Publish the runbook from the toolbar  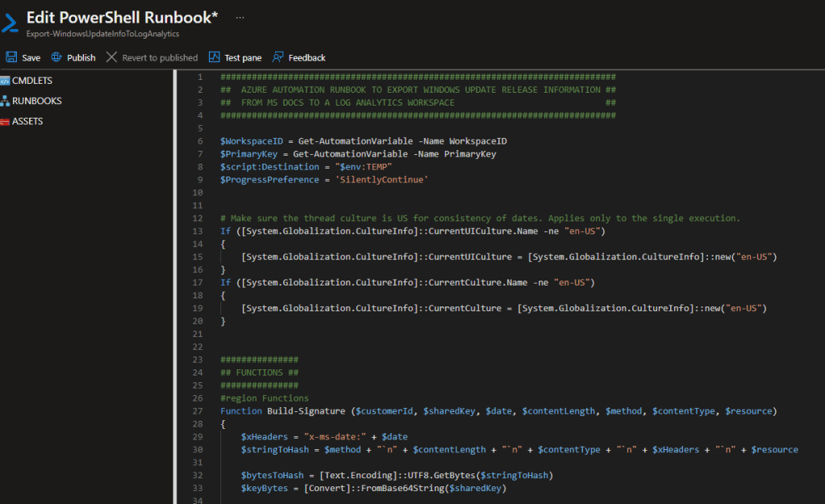click(x=73, y=58)
